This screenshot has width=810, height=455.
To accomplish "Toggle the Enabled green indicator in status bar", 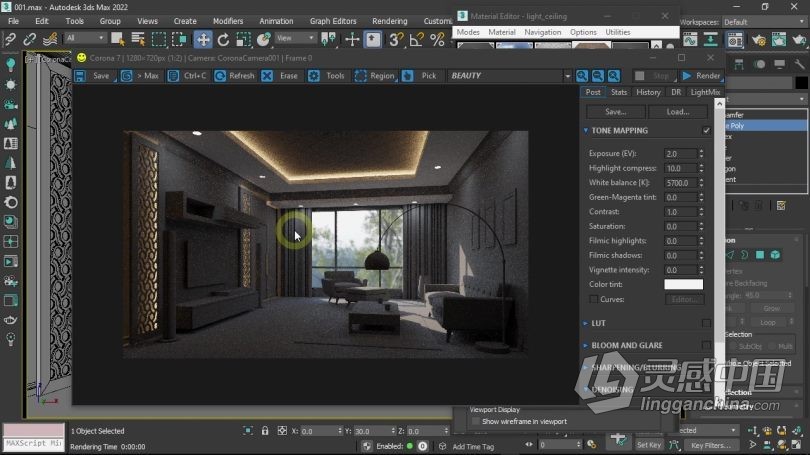I will (410, 446).
